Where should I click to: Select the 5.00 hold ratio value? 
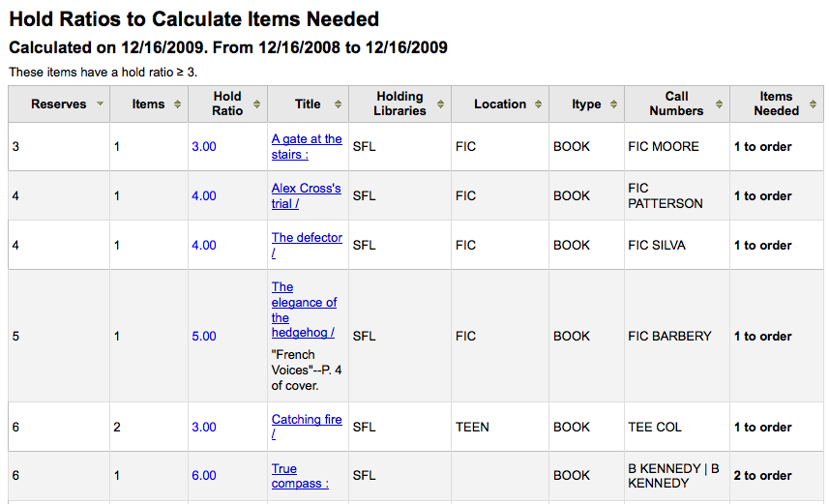coord(204,336)
